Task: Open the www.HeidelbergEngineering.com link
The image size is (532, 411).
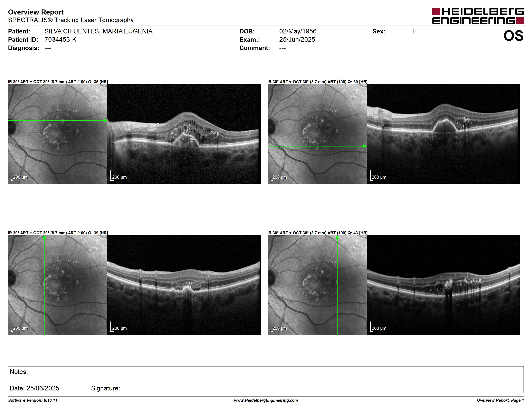Action: 266,400
